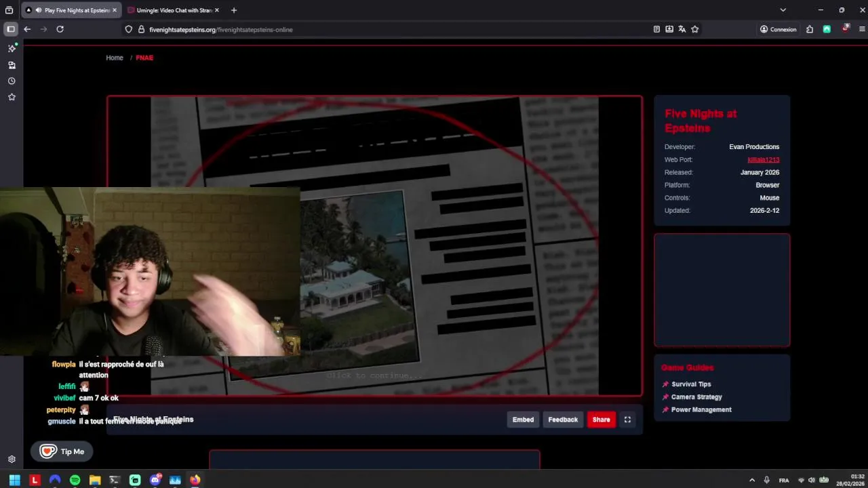Screen dimensions: 868x488
Task: Open Windows Start menu
Action: coord(14,480)
